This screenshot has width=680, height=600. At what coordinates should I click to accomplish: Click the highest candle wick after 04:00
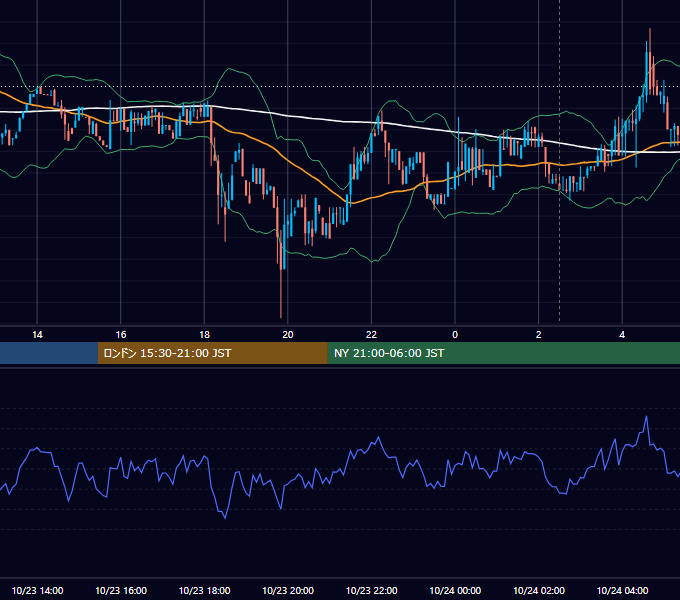650,39
